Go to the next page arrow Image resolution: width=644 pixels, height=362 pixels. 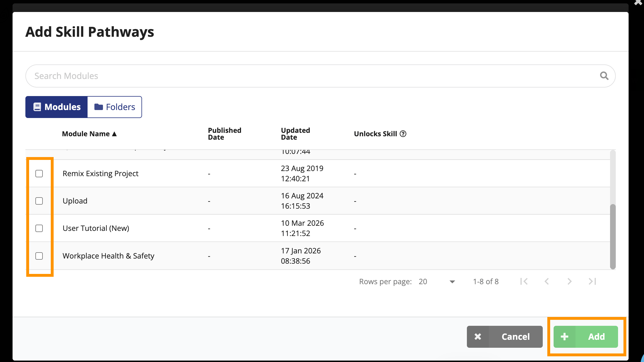(x=569, y=281)
